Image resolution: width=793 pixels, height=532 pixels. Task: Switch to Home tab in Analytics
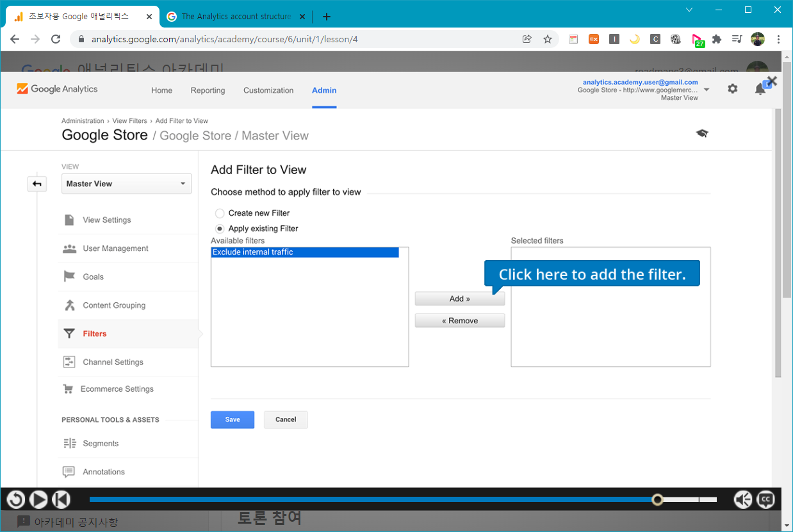pos(161,91)
